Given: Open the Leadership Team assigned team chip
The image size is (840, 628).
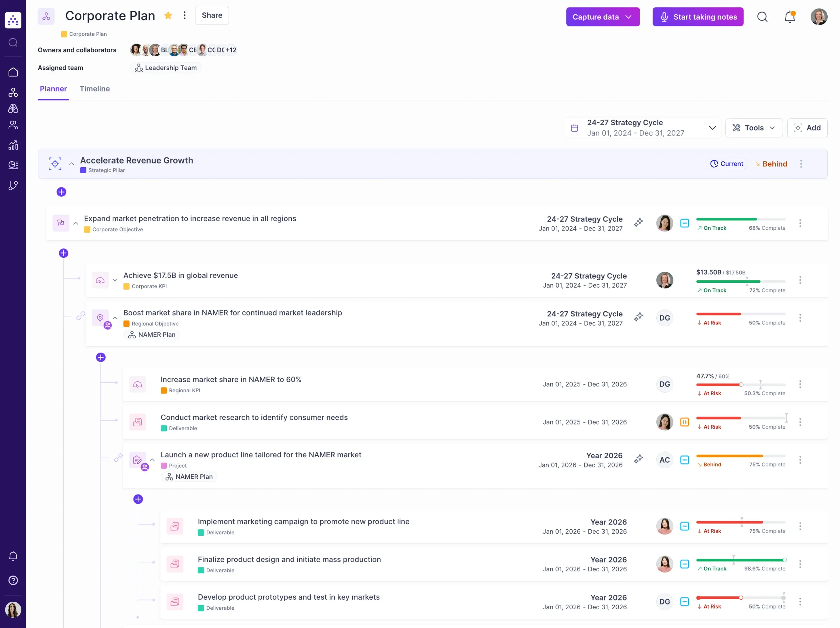Looking at the screenshot, I should (x=166, y=68).
